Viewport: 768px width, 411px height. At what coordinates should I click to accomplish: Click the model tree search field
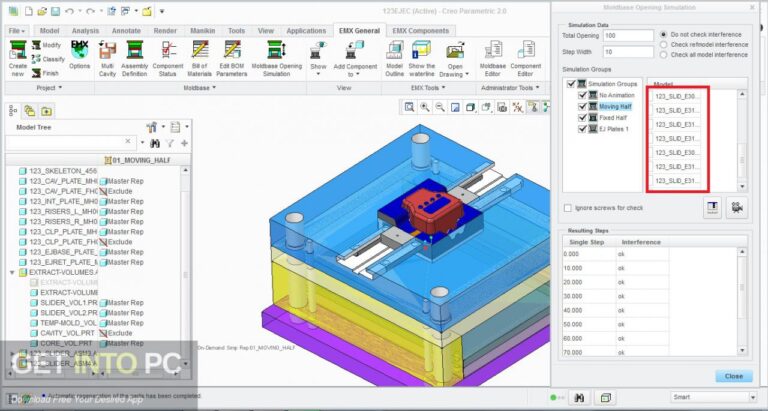click(71, 142)
